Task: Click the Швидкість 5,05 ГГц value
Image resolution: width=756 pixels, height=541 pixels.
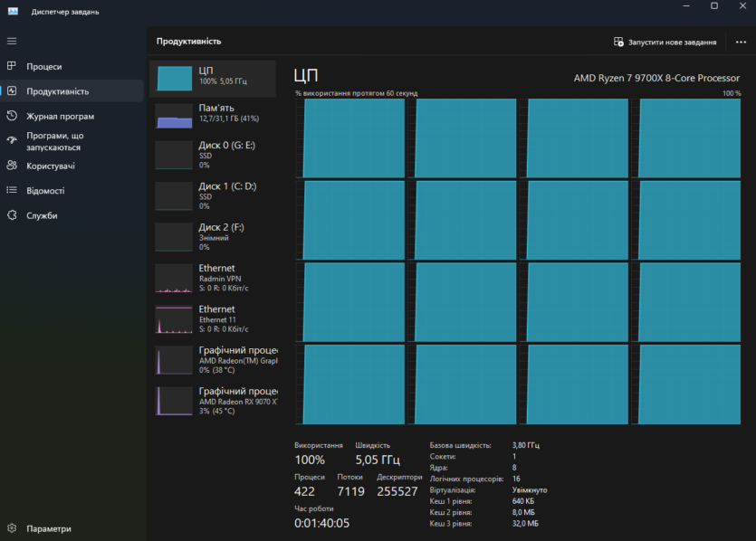Action: (x=378, y=460)
